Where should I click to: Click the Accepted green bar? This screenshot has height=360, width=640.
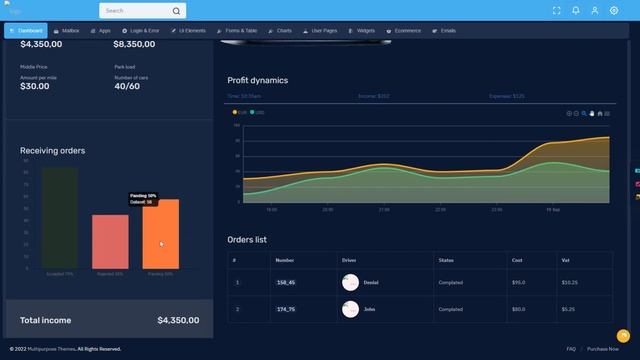click(x=60, y=218)
